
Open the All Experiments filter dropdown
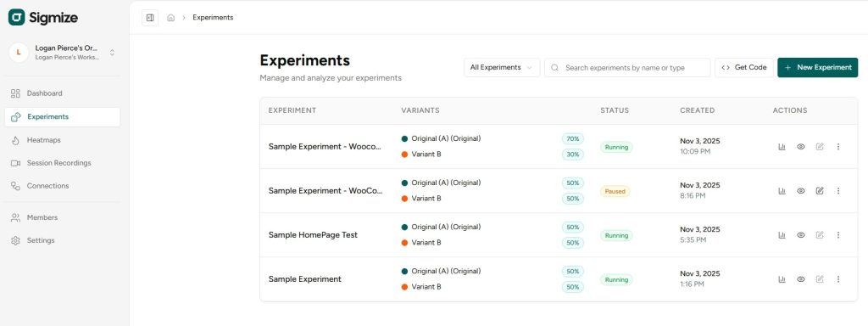coord(502,68)
